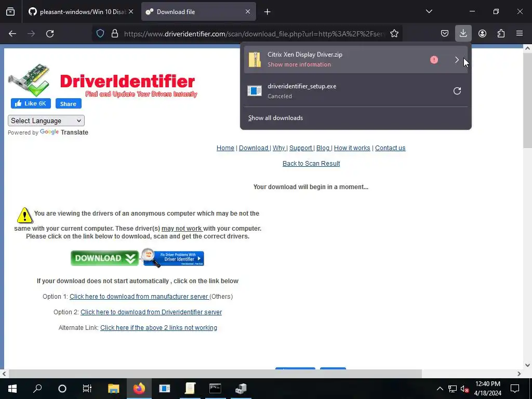Click horizontal page scrollbar thumb
The width and height of the screenshot is (532, 399).
pyautogui.click(x=215, y=374)
